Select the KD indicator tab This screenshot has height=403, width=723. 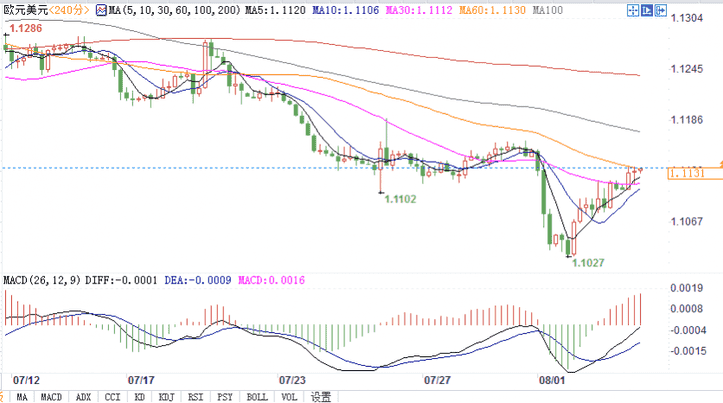point(141,397)
